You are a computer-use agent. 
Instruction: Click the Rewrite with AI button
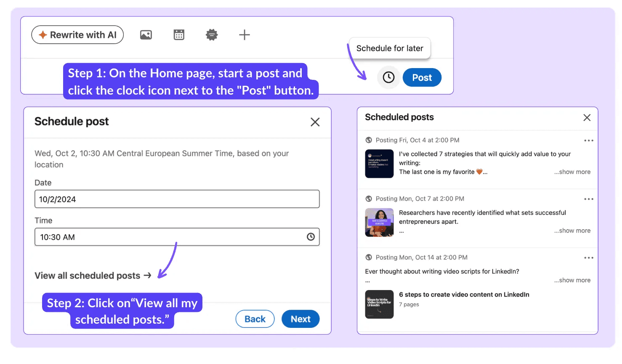[x=77, y=35]
